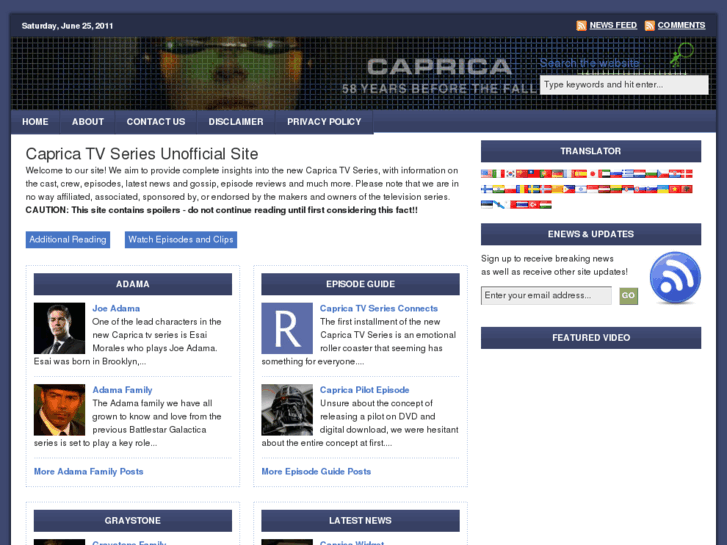Select the Turkish flag in Translator
The width and height of the screenshot is (727, 545).
pyautogui.click(x=534, y=205)
